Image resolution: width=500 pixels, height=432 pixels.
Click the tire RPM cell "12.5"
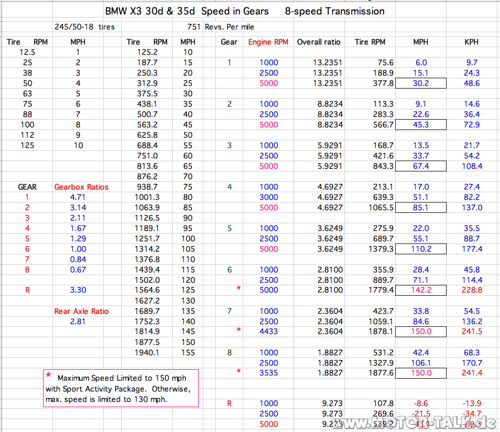pos(27,52)
